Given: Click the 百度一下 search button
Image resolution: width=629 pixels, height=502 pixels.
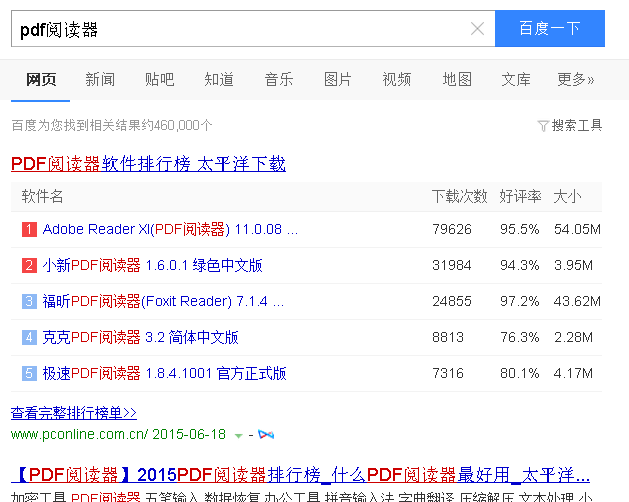Looking at the screenshot, I should click(550, 28).
